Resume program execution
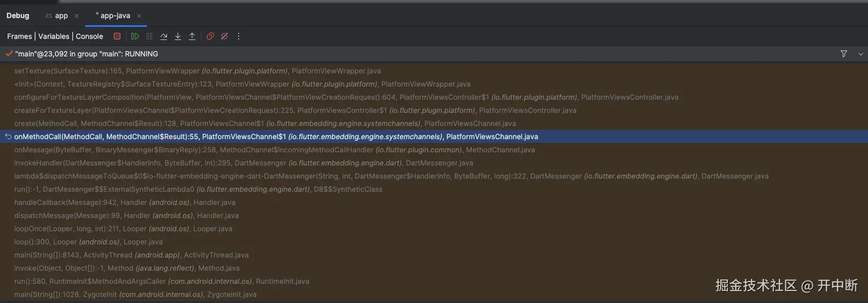Viewport: 868px width, 303px height. (135, 36)
